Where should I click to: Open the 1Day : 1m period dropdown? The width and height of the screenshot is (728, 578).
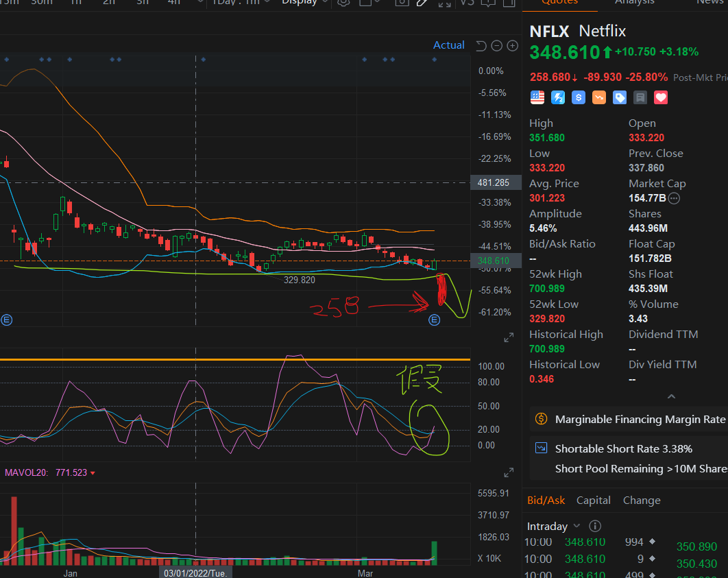click(241, 3)
